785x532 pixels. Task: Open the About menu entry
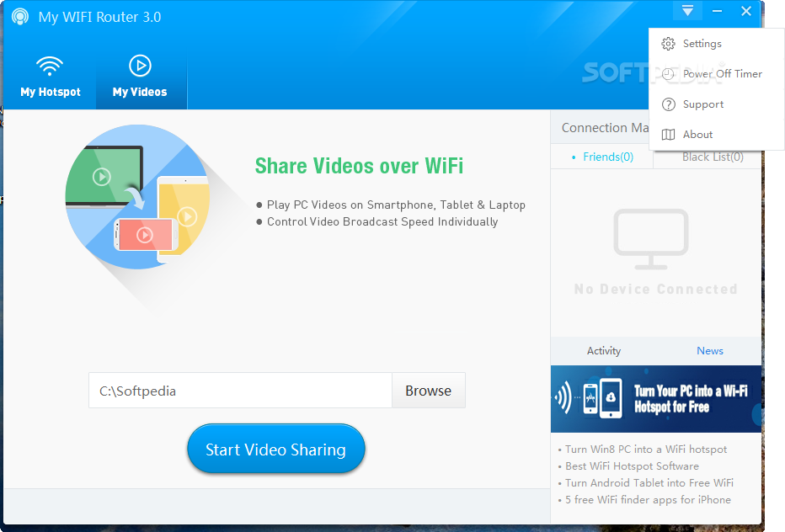click(x=717, y=134)
